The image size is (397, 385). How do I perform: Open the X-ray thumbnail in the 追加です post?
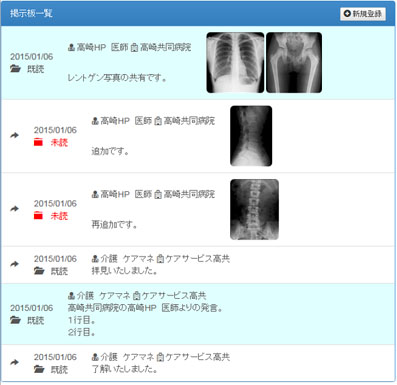coord(251,136)
